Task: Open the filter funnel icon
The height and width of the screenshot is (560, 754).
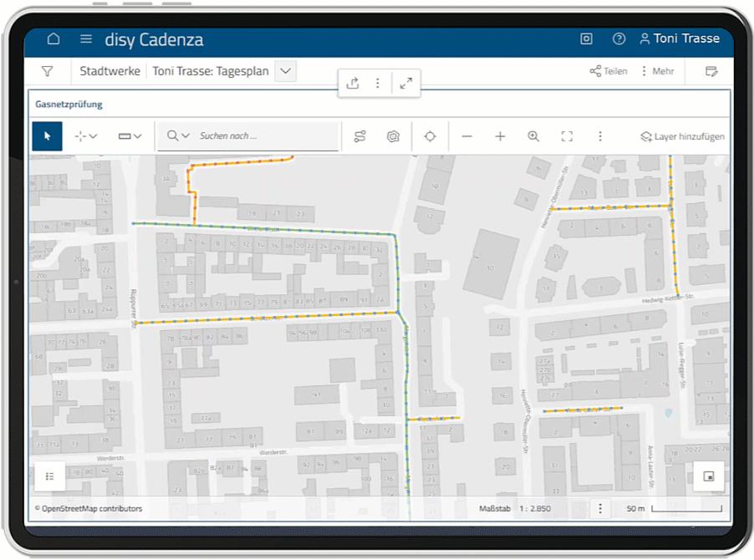Action: pos(47,71)
